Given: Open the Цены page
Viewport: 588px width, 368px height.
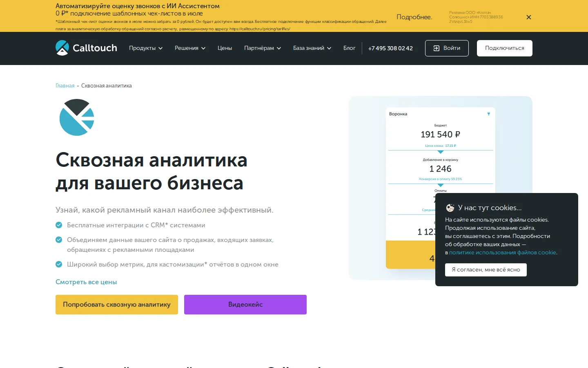Looking at the screenshot, I should [225, 48].
